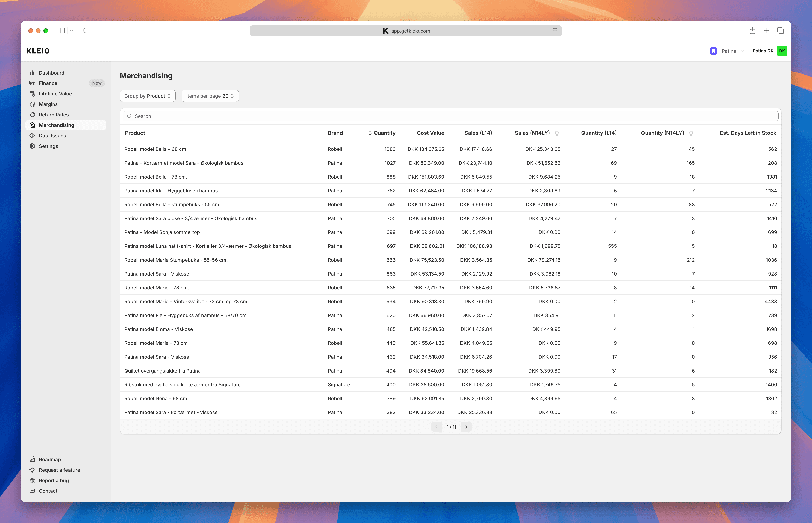Open the Roadmap link
Viewport: 812px width, 523px height.
tap(50, 460)
